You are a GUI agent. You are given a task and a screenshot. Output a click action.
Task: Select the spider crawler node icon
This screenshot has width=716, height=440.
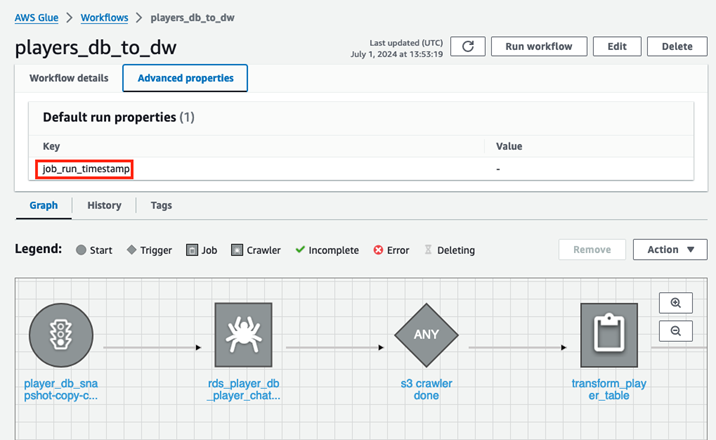click(243, 335)
